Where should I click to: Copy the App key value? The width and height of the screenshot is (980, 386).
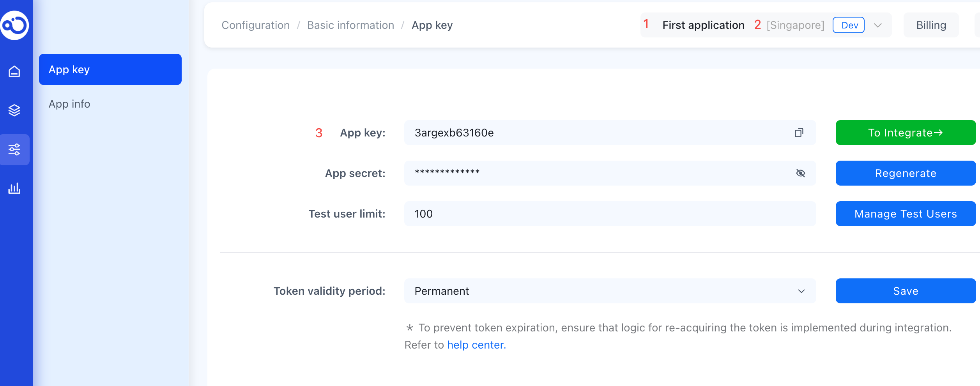point(799,133)
